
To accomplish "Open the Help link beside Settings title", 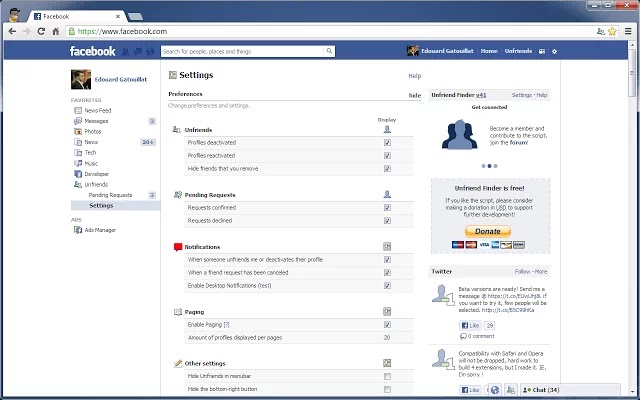I will (x=415, y=76).
